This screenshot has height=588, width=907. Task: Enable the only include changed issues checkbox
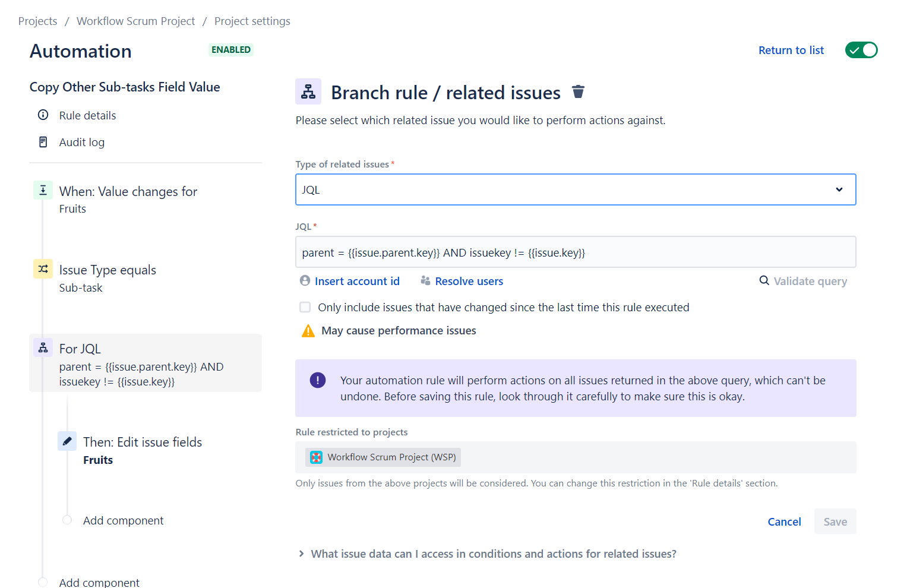pos(305,307)
